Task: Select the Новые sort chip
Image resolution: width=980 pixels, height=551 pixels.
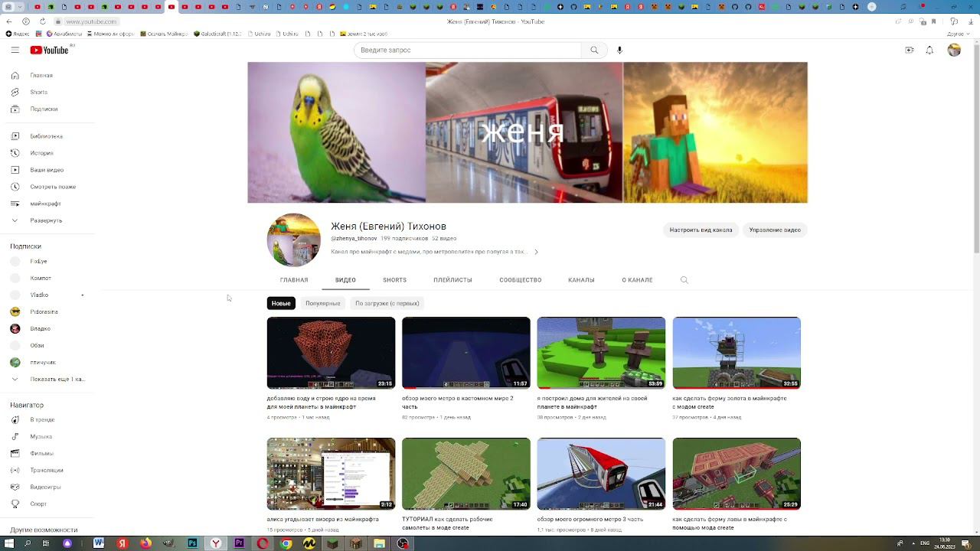Action: pos(281,303)
